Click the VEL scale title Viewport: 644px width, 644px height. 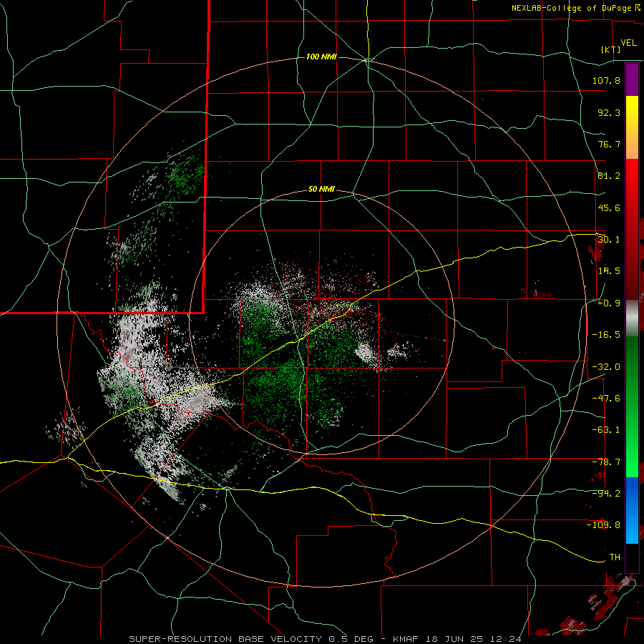coord(628,43)
